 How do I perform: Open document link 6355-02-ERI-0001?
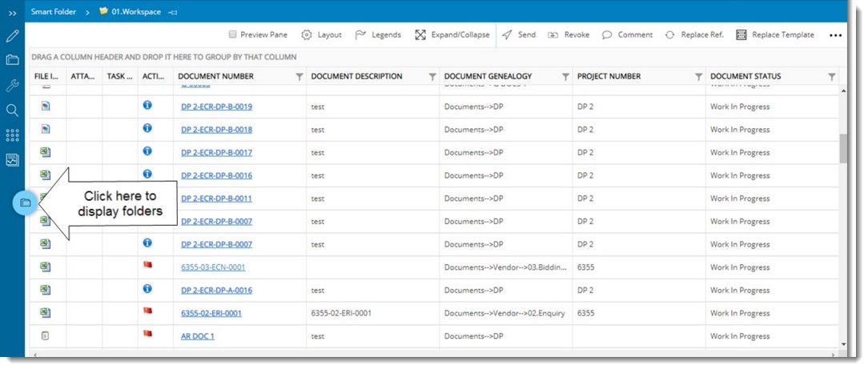pos(211,313)
